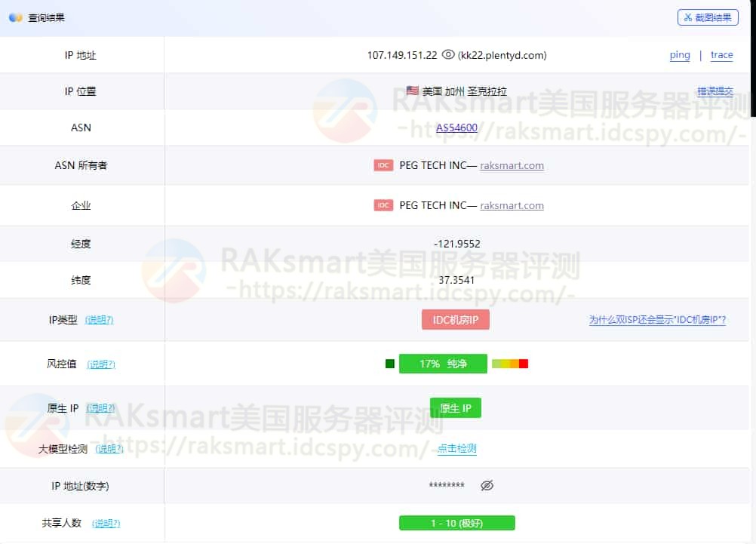
Task: Click the 17% 纯净 progress bar
Action: pos(444,363)
